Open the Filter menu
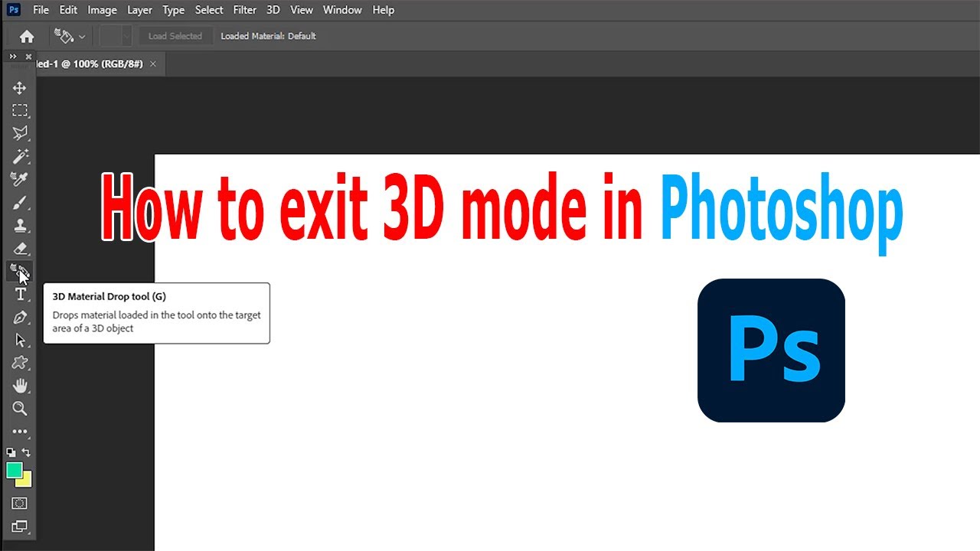This screenshot has height=551, width=980. tap(245, 10)
